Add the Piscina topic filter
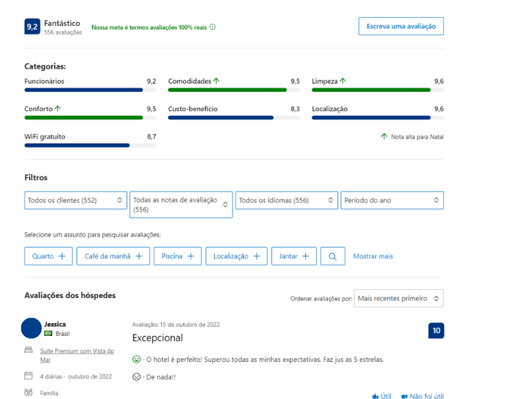The image size is (532, 399). tap(177, 256)
